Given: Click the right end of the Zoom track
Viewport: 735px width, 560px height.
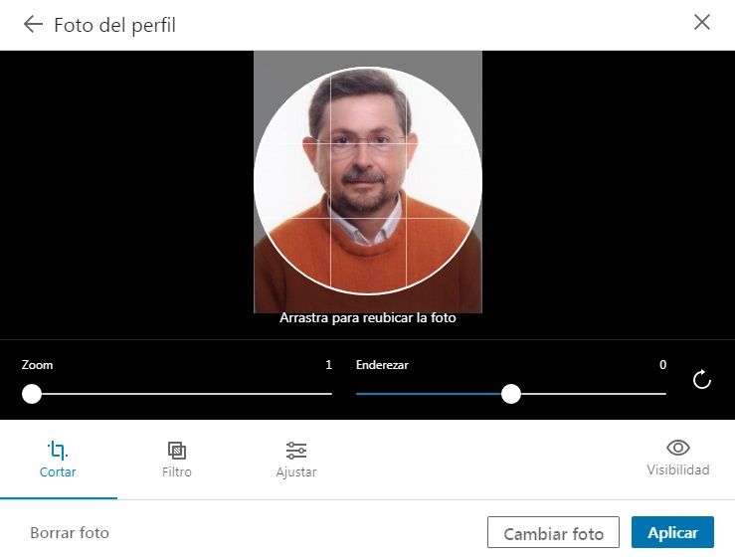Looking at the screenshot, I should (328, 394).
